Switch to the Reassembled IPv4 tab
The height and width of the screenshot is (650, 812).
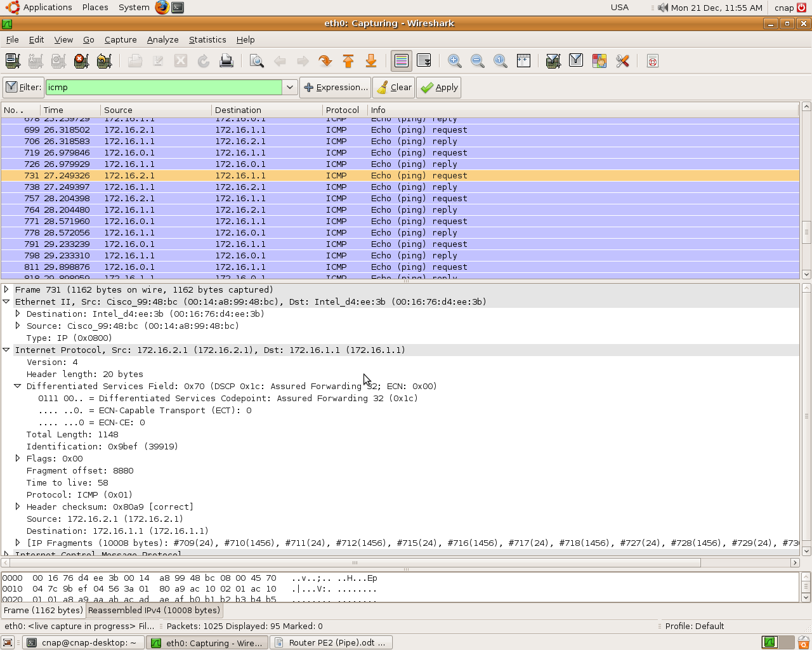(x=154, y=610)
